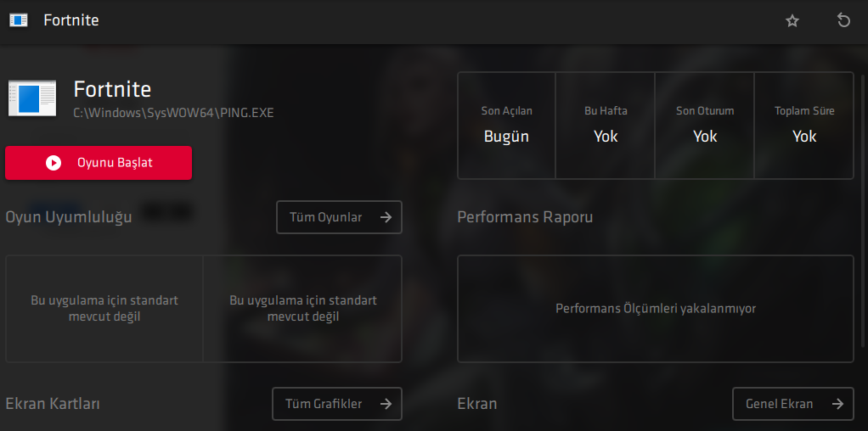This screenshot has height=431, width=868.
Task: Click the large Fortnite application thumbnail
Action: tap(32, 98)
